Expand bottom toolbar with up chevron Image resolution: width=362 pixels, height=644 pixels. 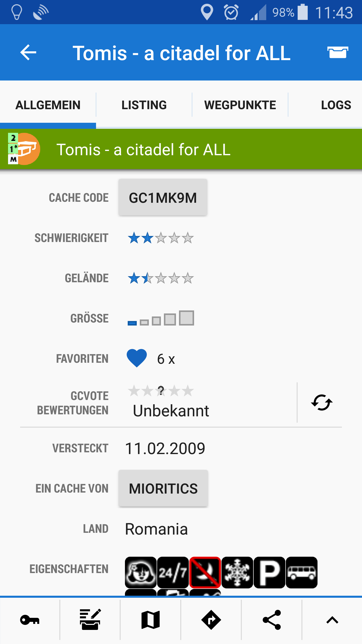point(332,620)
